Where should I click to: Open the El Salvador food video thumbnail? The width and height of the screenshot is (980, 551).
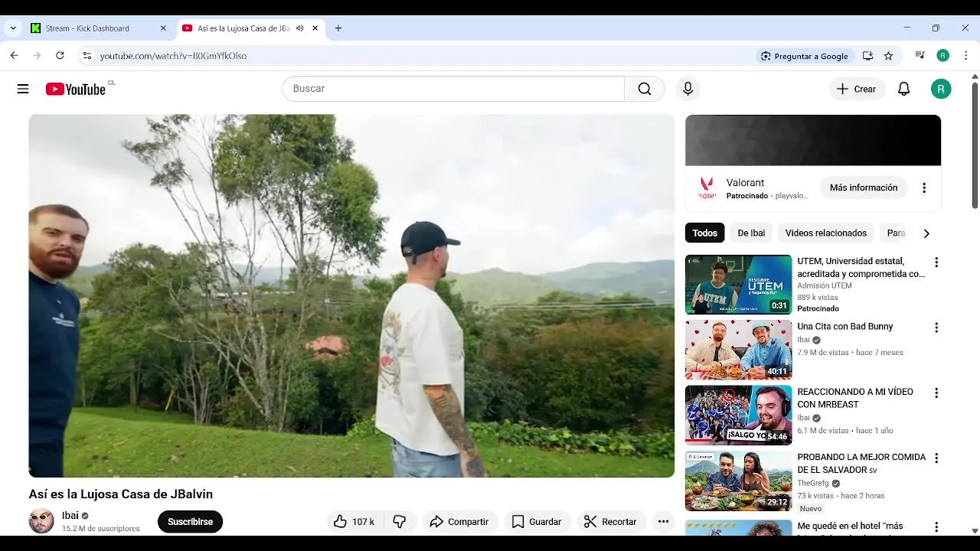[x=738, y=481]
